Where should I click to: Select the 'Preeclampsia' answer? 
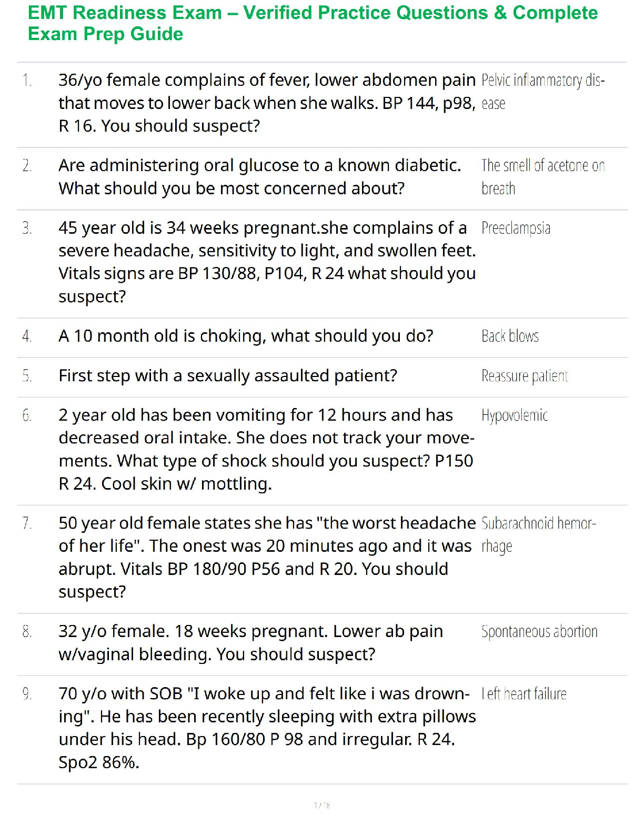click(x=516, y=229)
